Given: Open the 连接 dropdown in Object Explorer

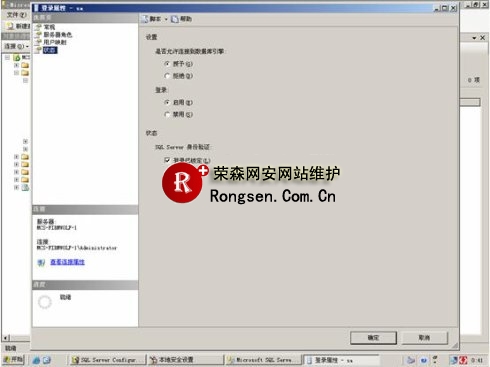Looking at the screenshot, I should (16, 46).
